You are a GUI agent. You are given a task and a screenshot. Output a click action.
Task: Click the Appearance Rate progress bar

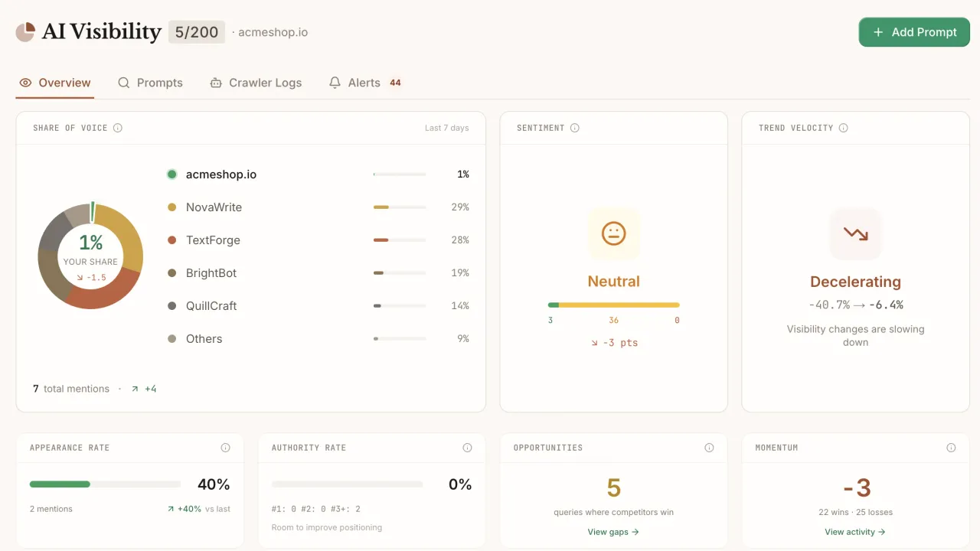pyautogui.click(x=105, y=484)
